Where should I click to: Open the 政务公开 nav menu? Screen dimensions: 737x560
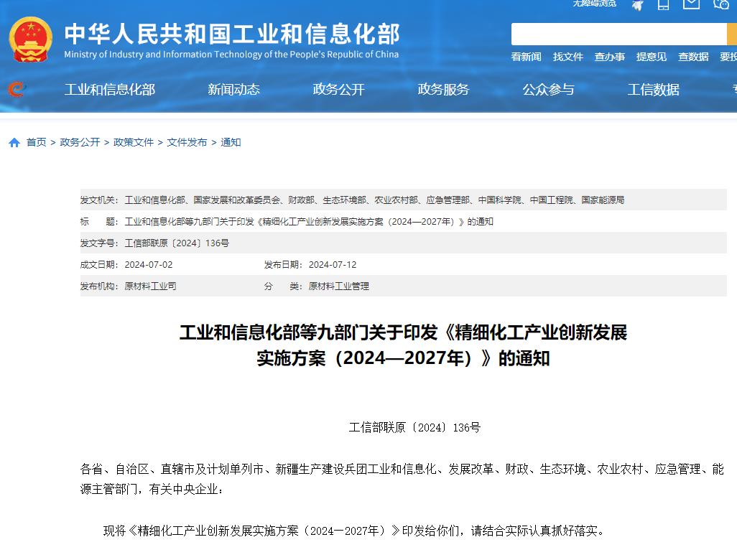click(x=339, y=89)
